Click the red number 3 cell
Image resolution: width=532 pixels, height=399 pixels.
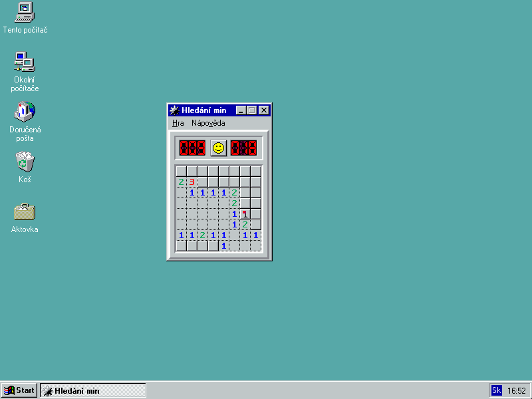pyautogui.click(x=192, y=182)
